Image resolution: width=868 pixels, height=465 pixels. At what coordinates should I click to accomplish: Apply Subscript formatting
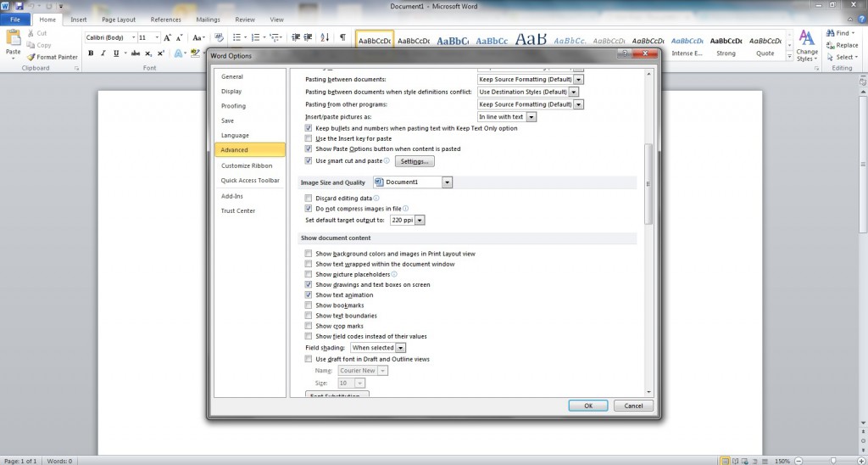pos(148,53)
